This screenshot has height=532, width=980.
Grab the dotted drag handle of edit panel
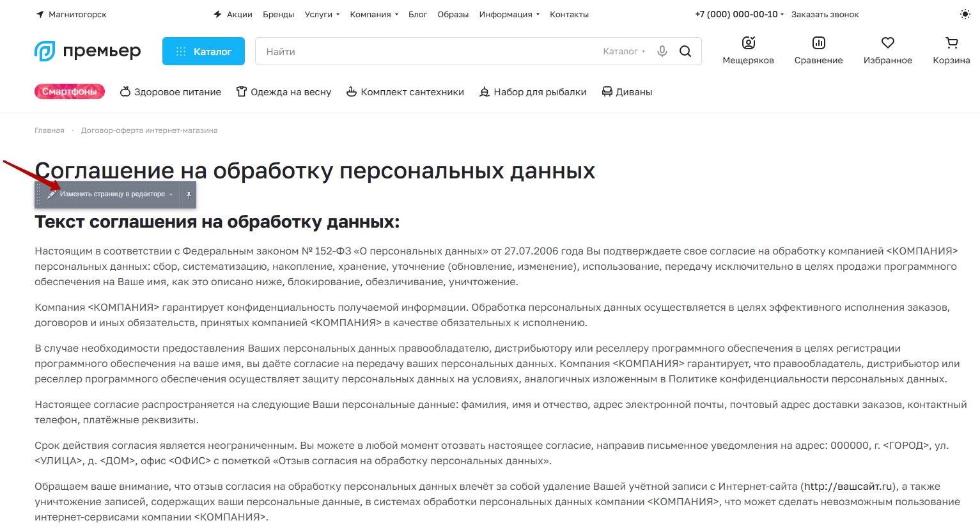coord(38,195)
